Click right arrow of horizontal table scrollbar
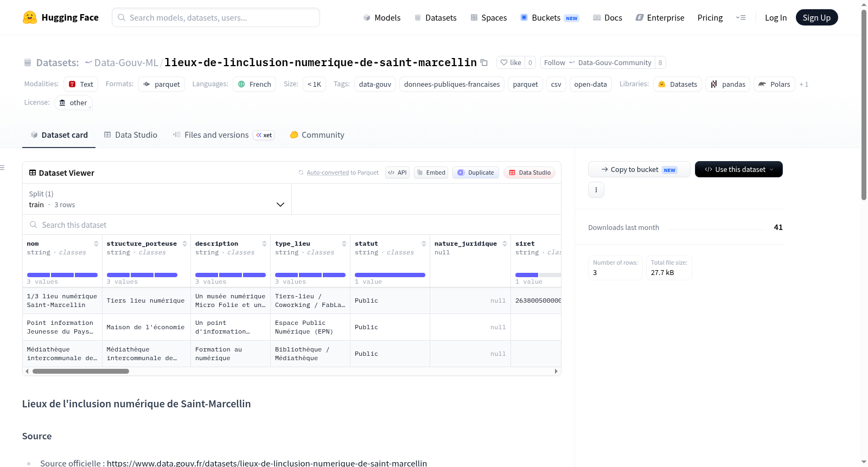 pyautogui.click(x=556, y=372)
